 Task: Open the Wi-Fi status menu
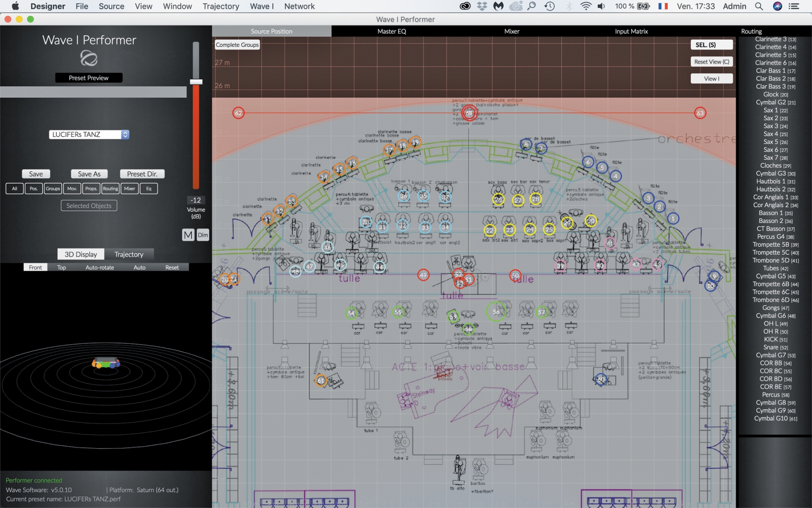pyautogui.click(x=586, y=6)
